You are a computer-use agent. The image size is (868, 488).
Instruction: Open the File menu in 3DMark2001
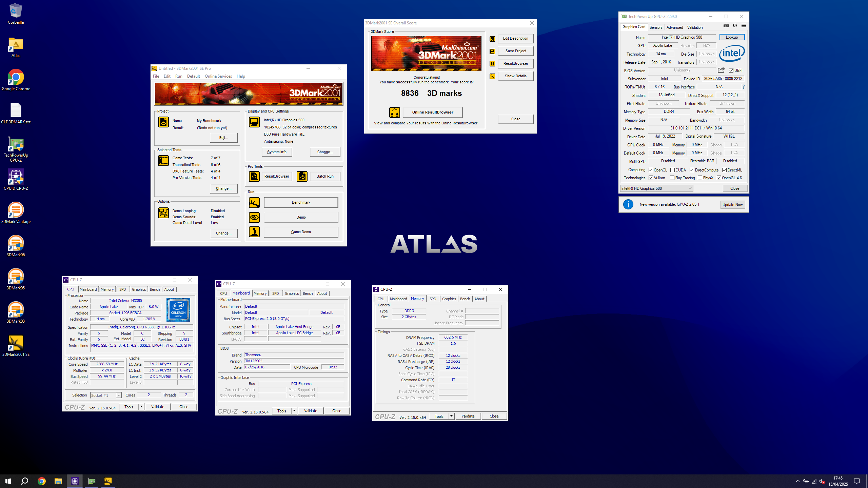pos(156,76)
